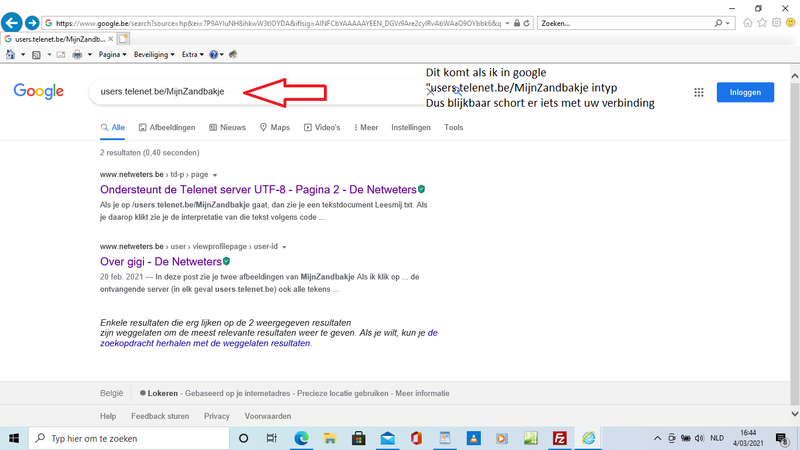The height and width of the screenshot is (450, 800).
Task: Refresh the page with the reload icon
Action: 527,23
